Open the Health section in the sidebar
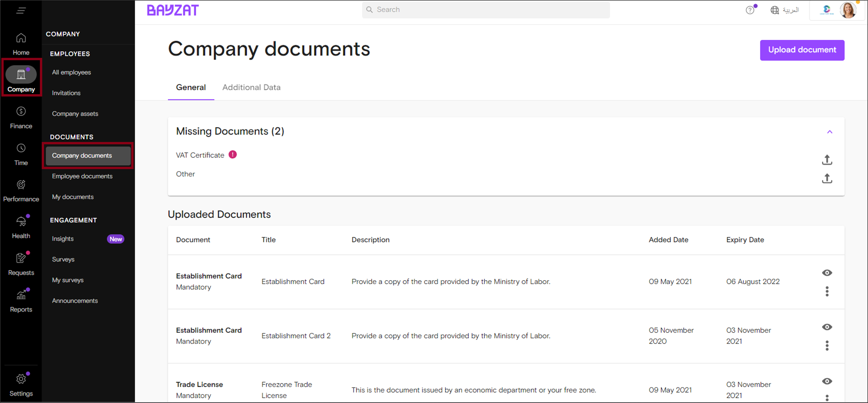The width and height of the screenshot is (868, 403). [x=21, y=226]
